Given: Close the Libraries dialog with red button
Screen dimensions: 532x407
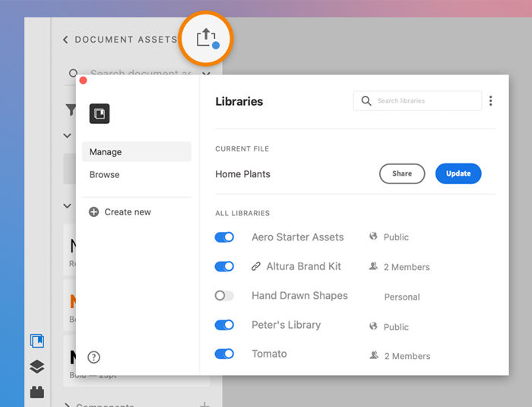Looking at the screenshot, I should 83,81.
